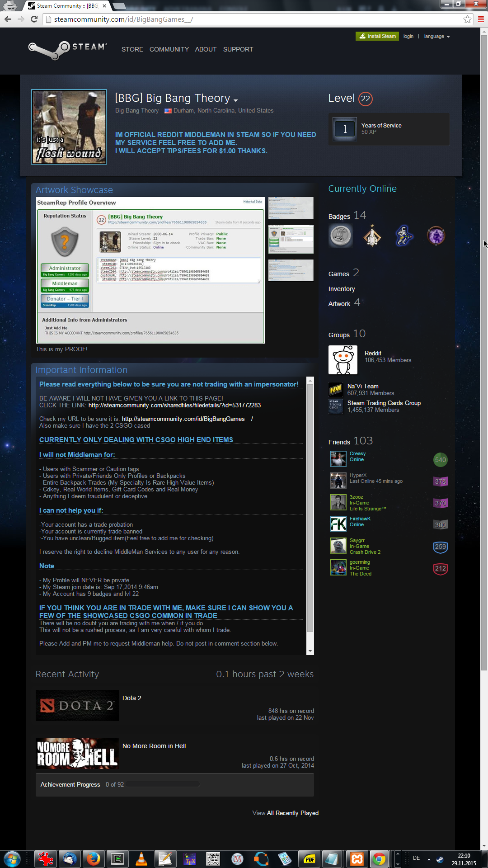Open the Reddit group avatar icon
This screenshot has height=868, width=488.
coord(343,360)
